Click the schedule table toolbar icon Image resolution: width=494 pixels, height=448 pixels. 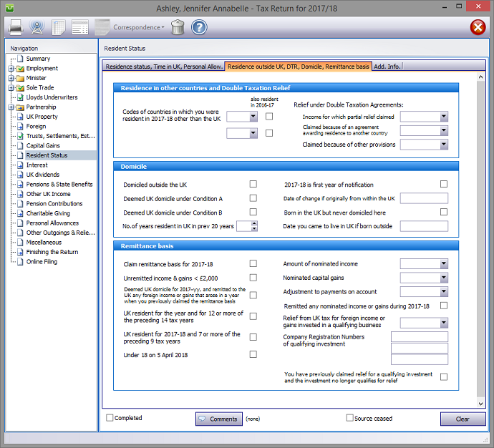pos(80,27)
